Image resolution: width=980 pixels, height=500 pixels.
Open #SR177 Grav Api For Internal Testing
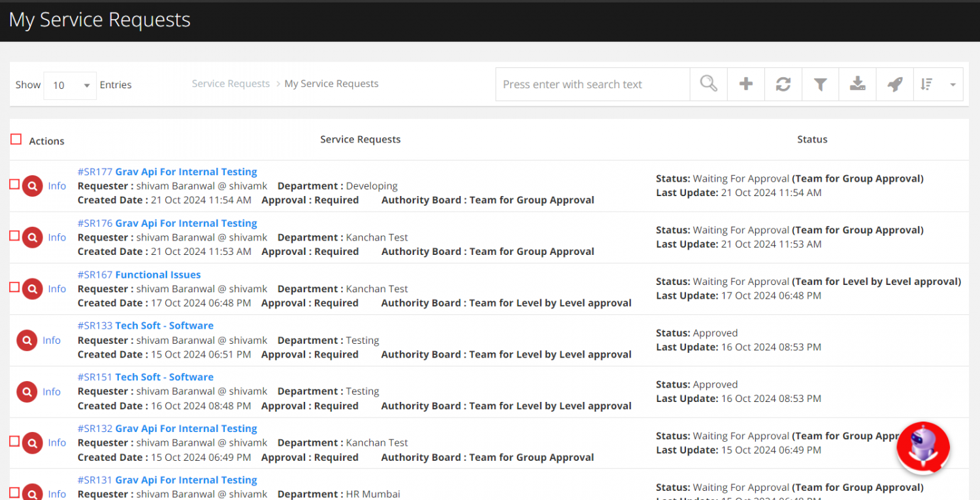(x=167, y=172)
